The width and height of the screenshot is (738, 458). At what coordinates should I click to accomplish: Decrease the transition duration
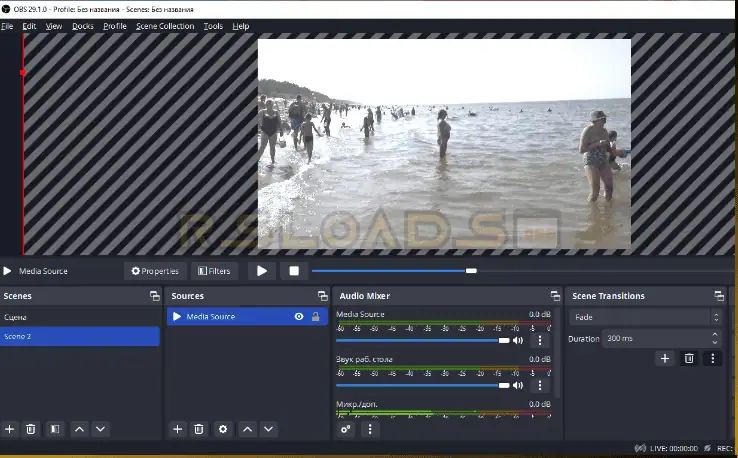pyautogui.click(x=715, y=343)
